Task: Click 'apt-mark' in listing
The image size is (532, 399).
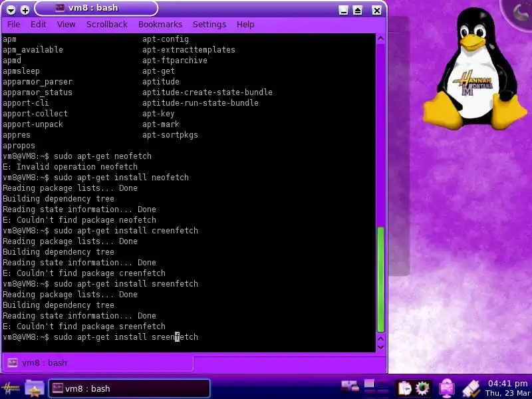Action: pos(161,124)
